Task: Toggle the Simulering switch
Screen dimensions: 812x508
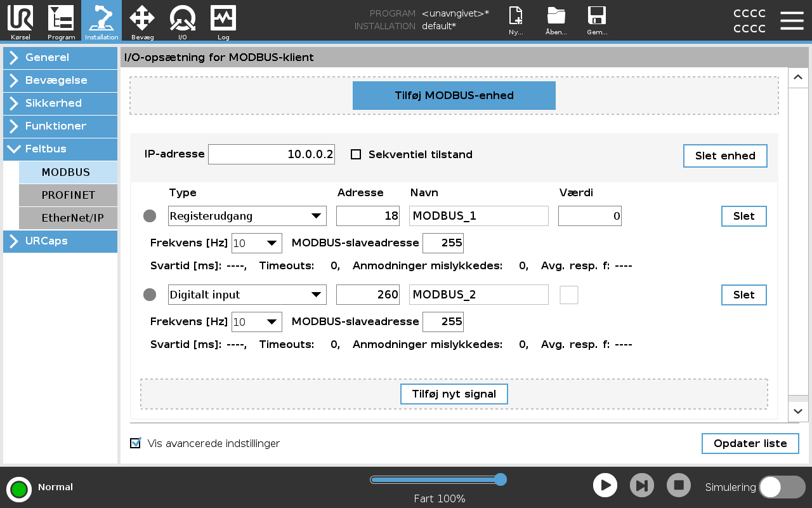Action: (x=782, y=487)
